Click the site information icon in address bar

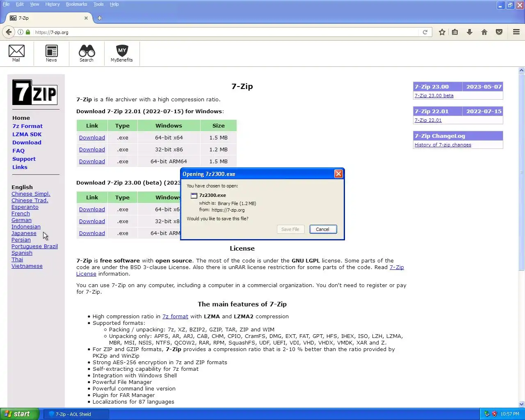click(21, 32)
